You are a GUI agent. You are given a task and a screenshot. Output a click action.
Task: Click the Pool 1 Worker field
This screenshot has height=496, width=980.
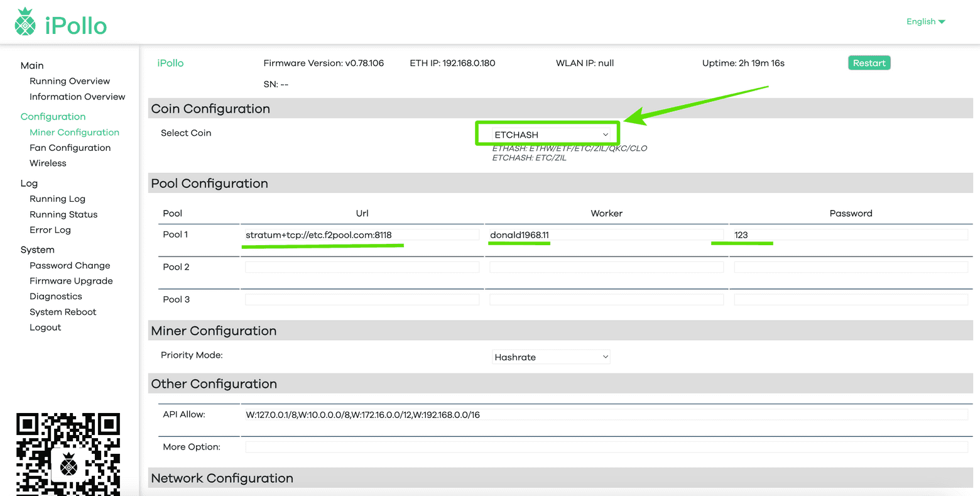click(x=606, y=234)
